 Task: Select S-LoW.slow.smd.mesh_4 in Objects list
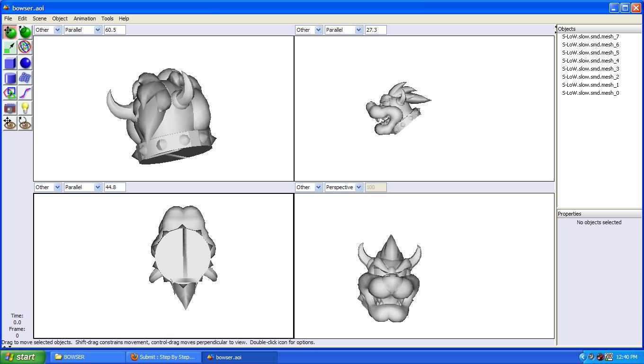click(590, 61)
